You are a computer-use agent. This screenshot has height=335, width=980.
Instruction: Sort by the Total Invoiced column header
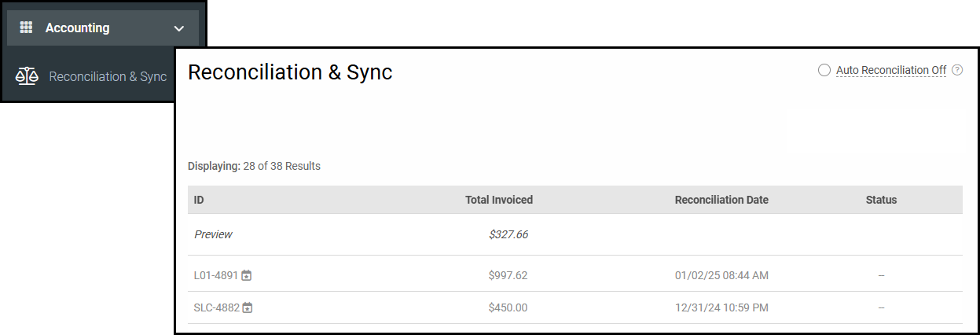[498, 200]
